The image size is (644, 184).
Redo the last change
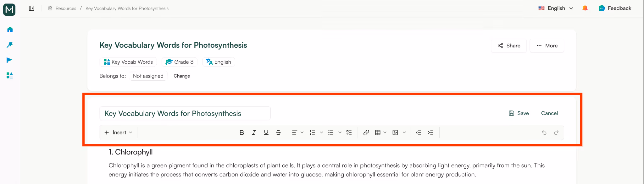pyautogui.click(x=556, y=133)
